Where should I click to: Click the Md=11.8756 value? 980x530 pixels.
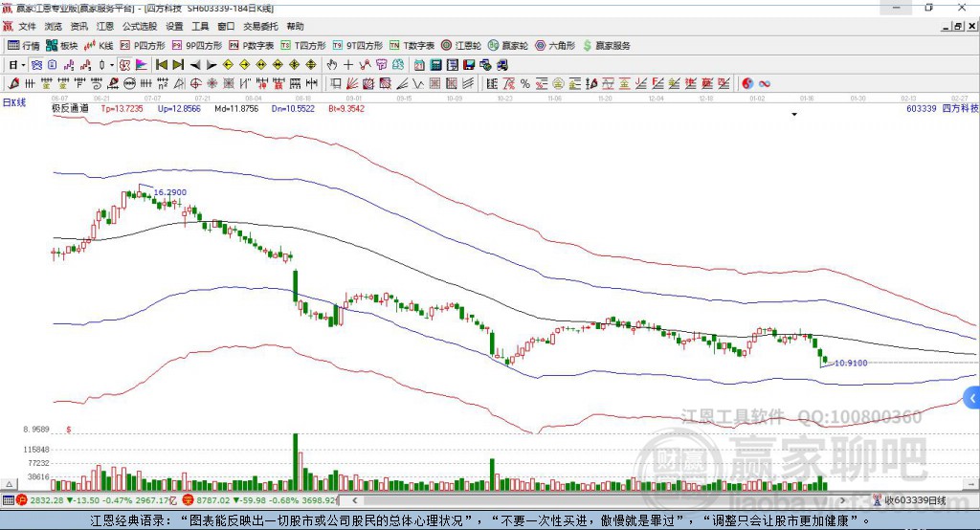click(236, 109)
